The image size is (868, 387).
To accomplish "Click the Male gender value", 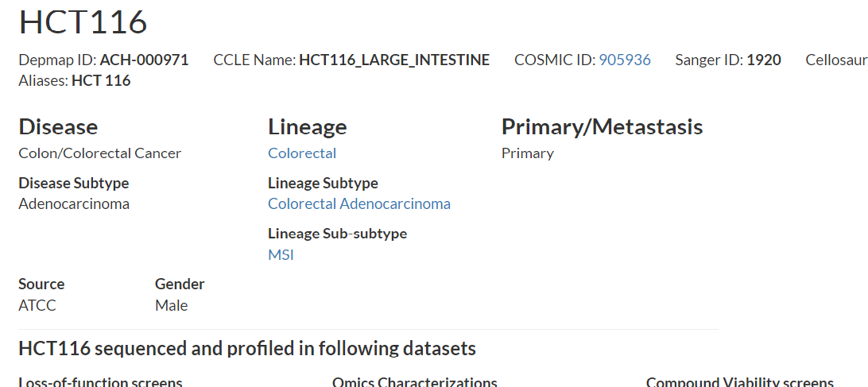I will pos(171,306).
